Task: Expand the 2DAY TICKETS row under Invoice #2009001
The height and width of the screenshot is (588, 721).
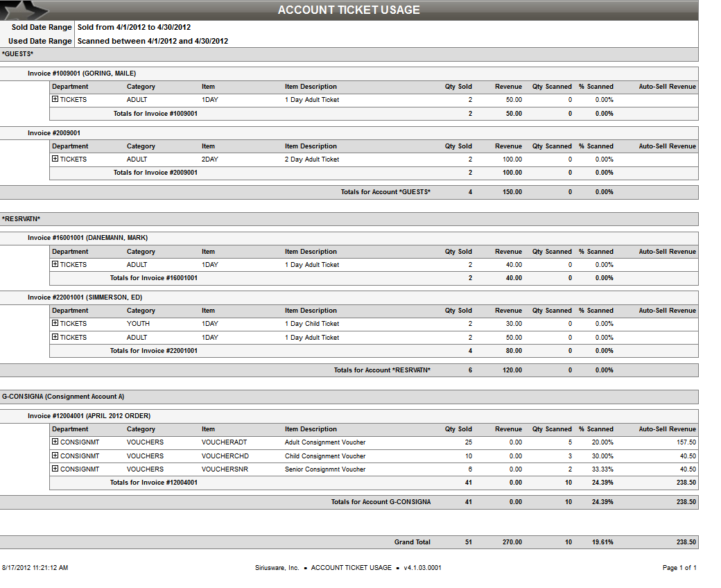Action: [55, 159]
